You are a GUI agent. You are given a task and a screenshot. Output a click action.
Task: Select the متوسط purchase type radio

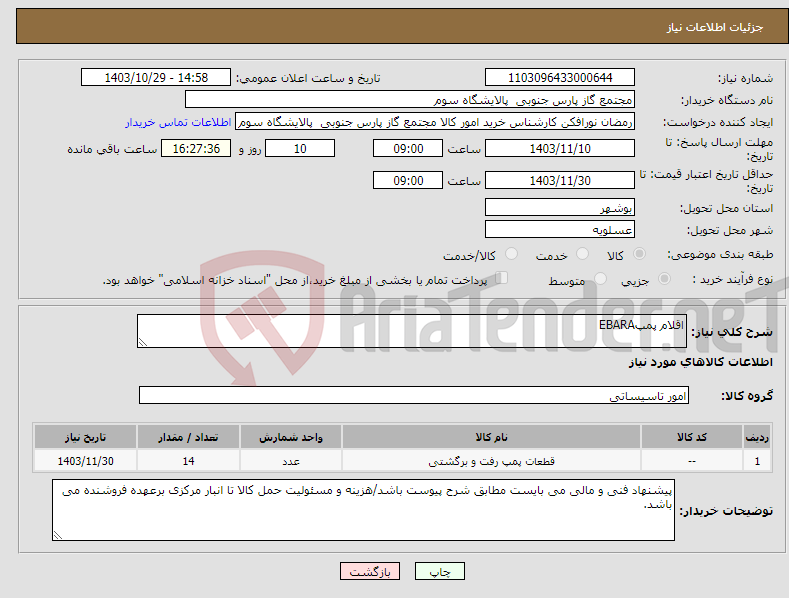coord(600,278)
